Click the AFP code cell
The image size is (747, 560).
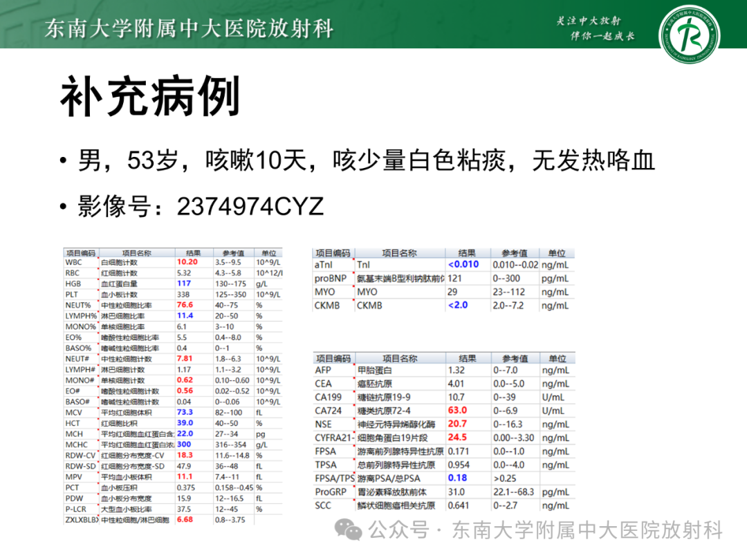click(x=323, y=370)
